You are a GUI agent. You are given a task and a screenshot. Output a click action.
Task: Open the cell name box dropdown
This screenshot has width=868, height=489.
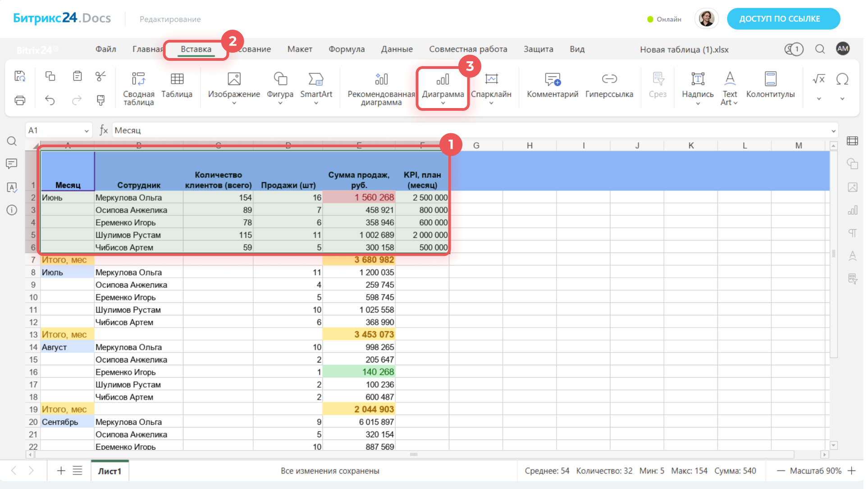pyautogui.click(x=86, y=131)
